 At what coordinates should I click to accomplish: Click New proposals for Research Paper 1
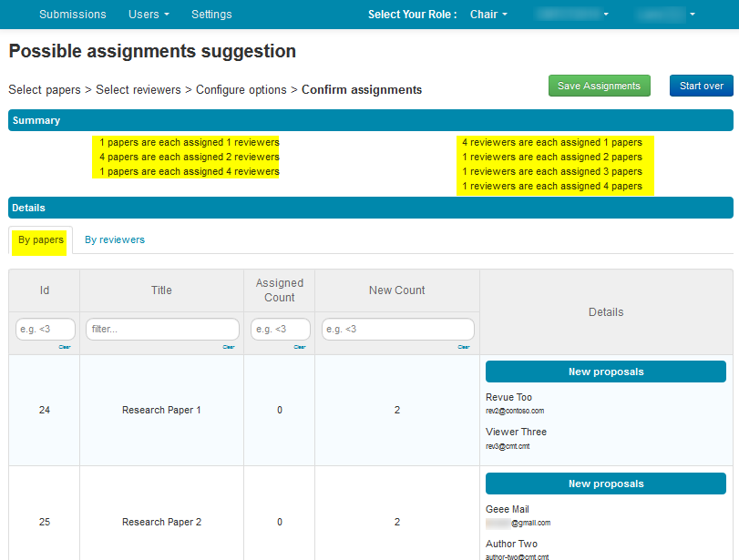pyautogui.click(x=606, y=372)
